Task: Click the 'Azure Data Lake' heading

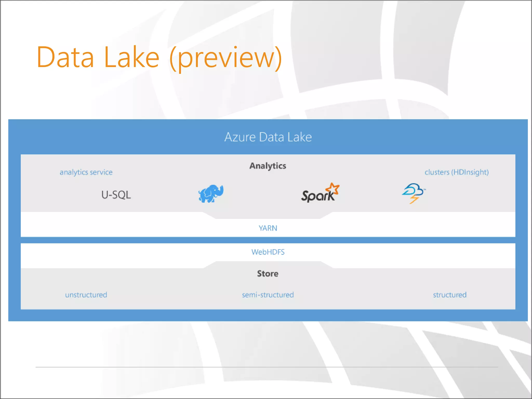Action: [x=268, y=137]
